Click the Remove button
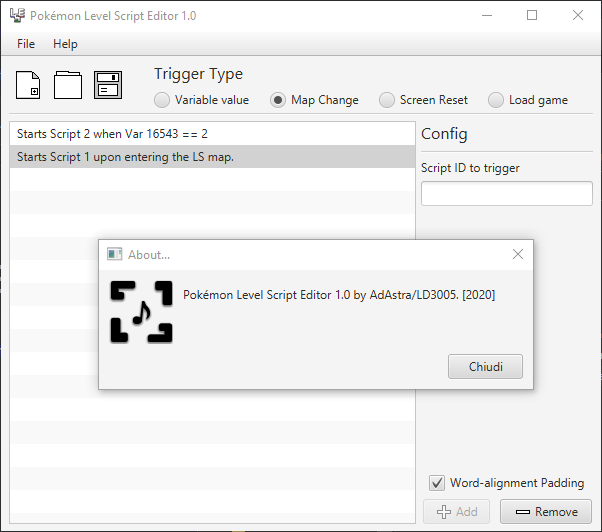This screenshot has height=532, width=602. 546,512
